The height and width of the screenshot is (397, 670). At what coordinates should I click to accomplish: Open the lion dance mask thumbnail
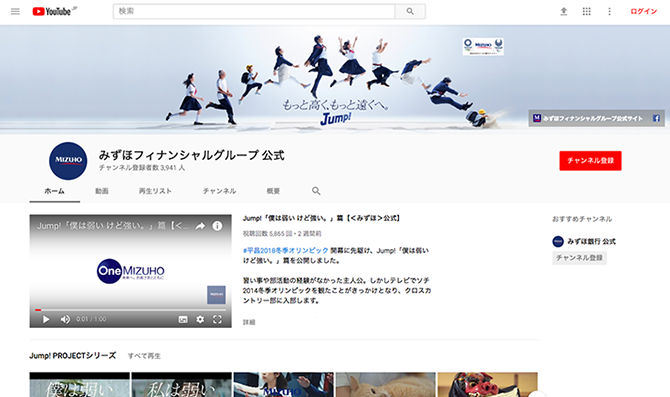[488, 385]
